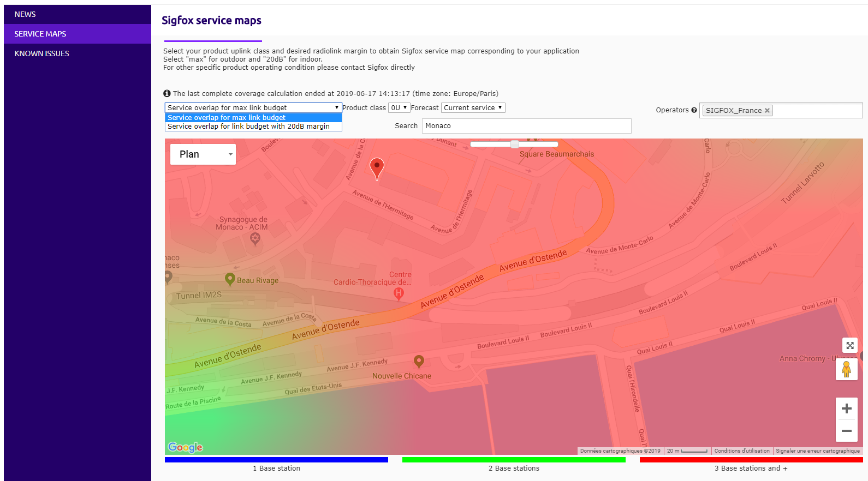Open the Product class 0U dropdown

click(x=399, y=108)
